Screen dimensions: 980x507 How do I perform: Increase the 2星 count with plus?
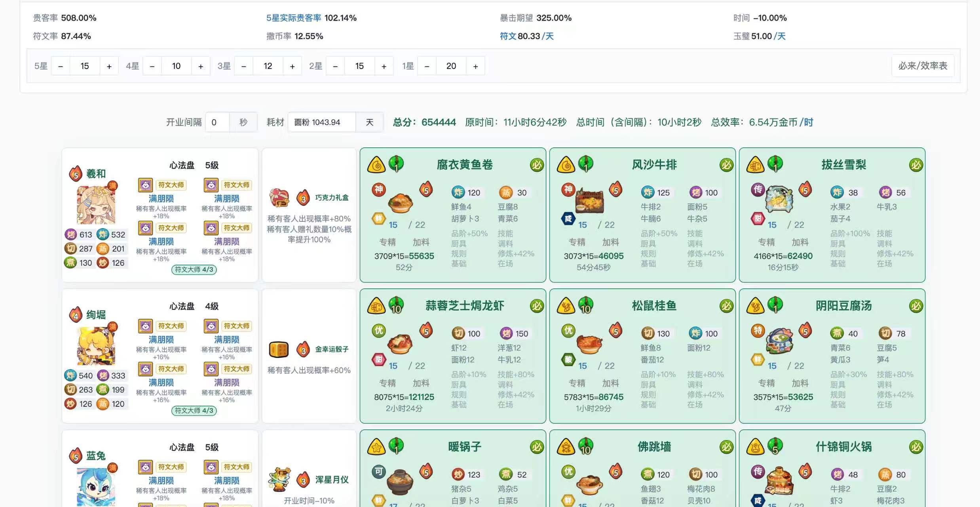(384, 66)
